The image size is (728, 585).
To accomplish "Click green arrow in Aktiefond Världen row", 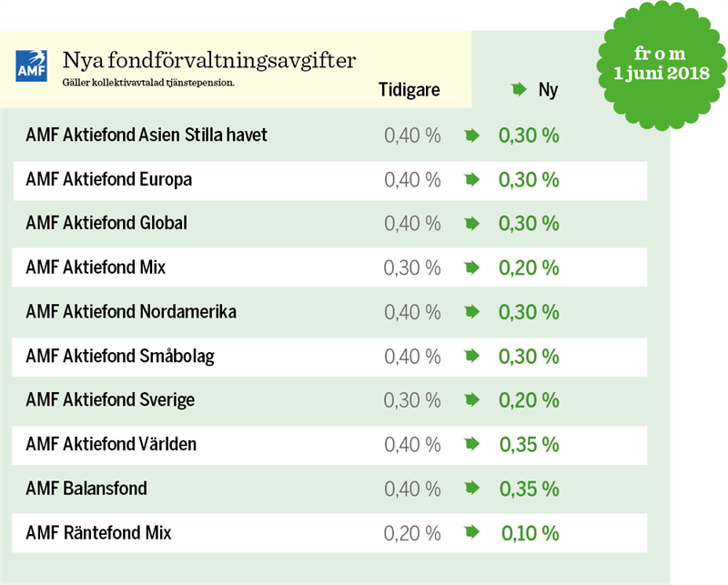I will (x=471, y=445).
